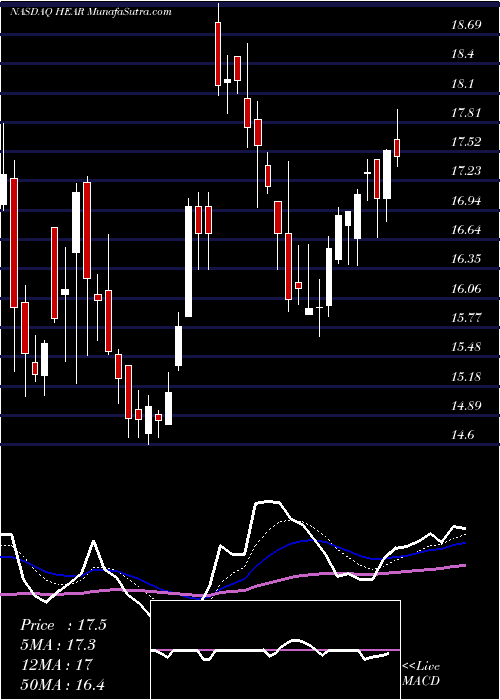Click the NASDAQ HEAR MunafaSutra.com title text
Viewport: 500px width, 700px height.
point(91,12)
